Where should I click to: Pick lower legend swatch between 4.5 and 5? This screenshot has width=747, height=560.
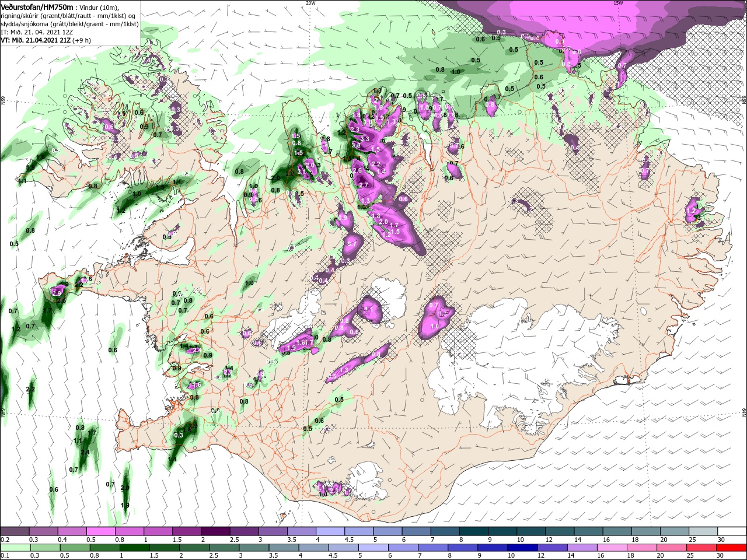tap(343, 548)
